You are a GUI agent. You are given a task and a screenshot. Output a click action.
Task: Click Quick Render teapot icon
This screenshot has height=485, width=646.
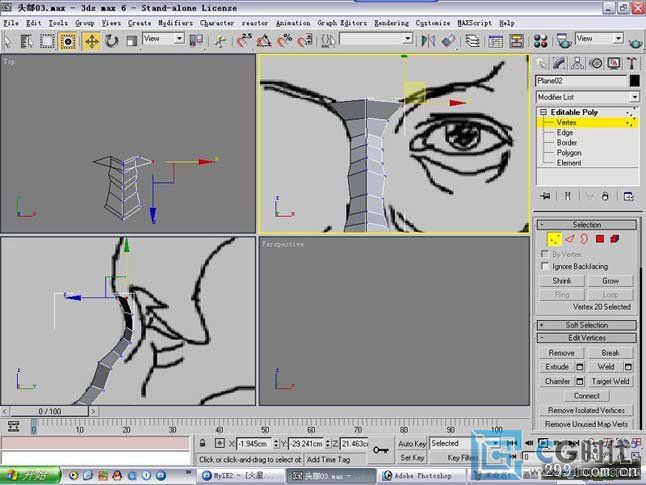click(x=635, y=42)
